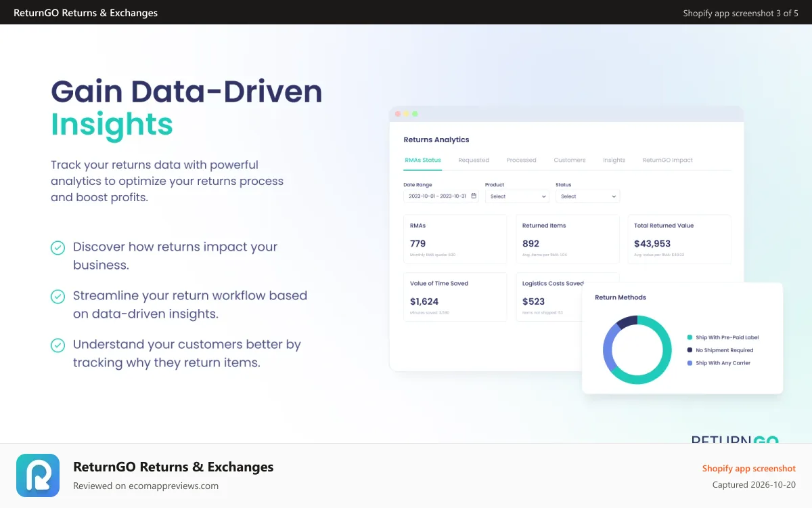Click the Value of Time Saved $1,624 card
Screen dimensions: 812x508
455,297
